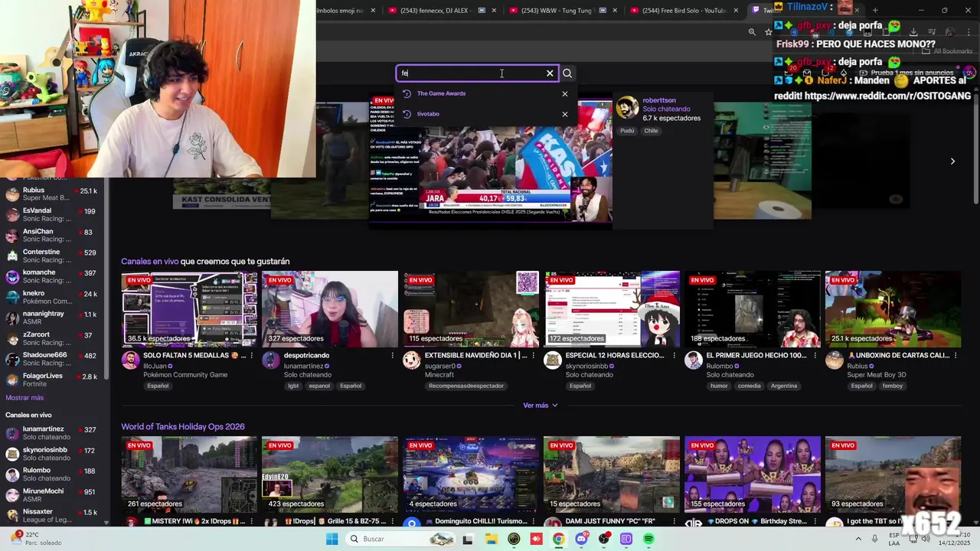The width and height of the screenshot is (980, 551).
Task: Open 'Super Meat Boy 3D' category link
Action: (x=877, y=375)
